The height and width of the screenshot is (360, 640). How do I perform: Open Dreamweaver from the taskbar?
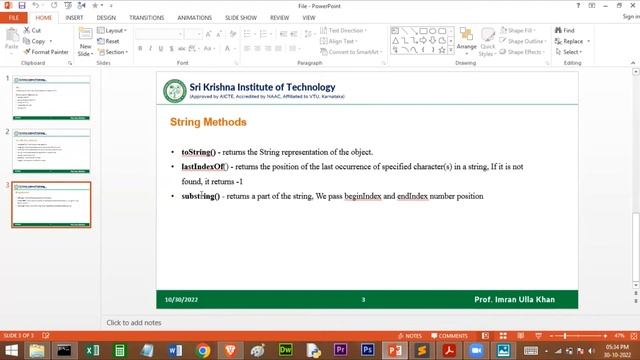pyautogui.click(x=285, y=350)
